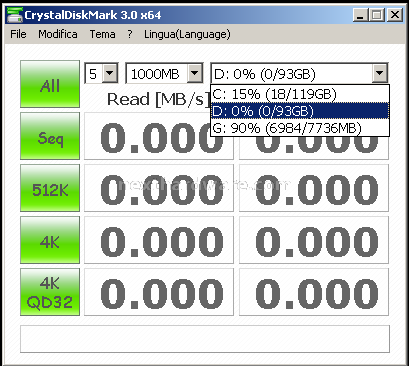
Task: Start the 512K random test
Action: pos(50,188)
